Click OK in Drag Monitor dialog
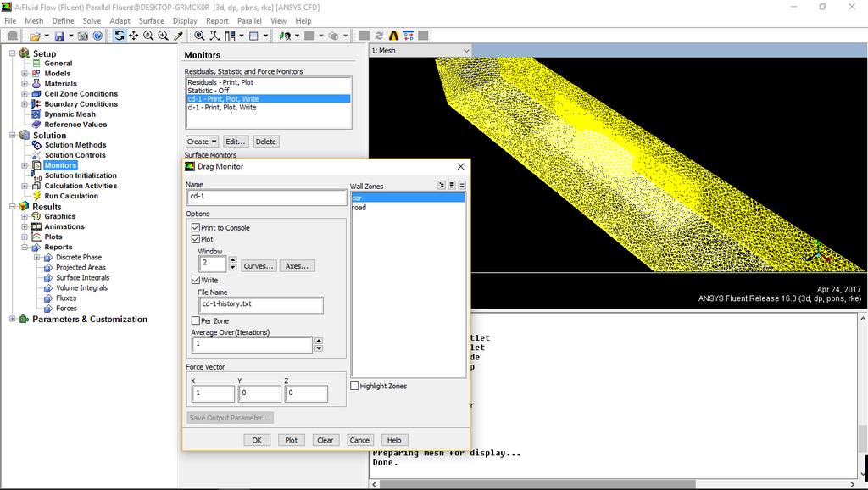The image size is (868, 490). [x=257, y=440]
